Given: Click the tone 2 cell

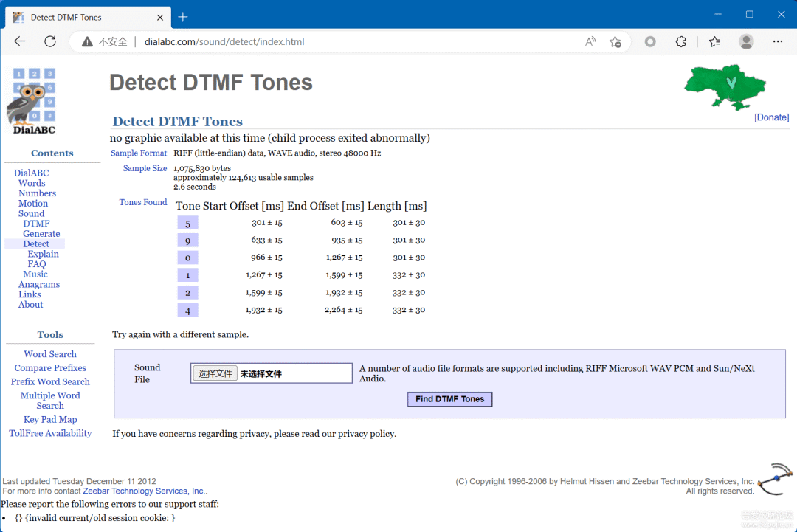Looking at the screenshot, I should [187, 293].
